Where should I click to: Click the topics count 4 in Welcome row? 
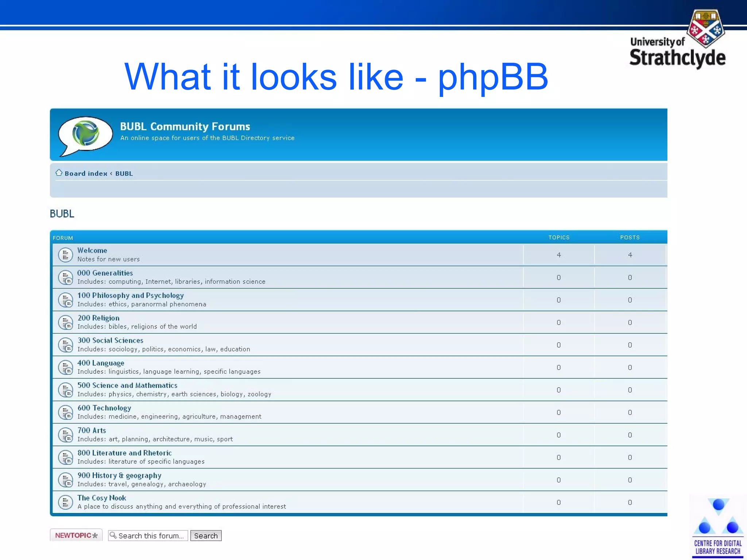(x=559, y=255)
